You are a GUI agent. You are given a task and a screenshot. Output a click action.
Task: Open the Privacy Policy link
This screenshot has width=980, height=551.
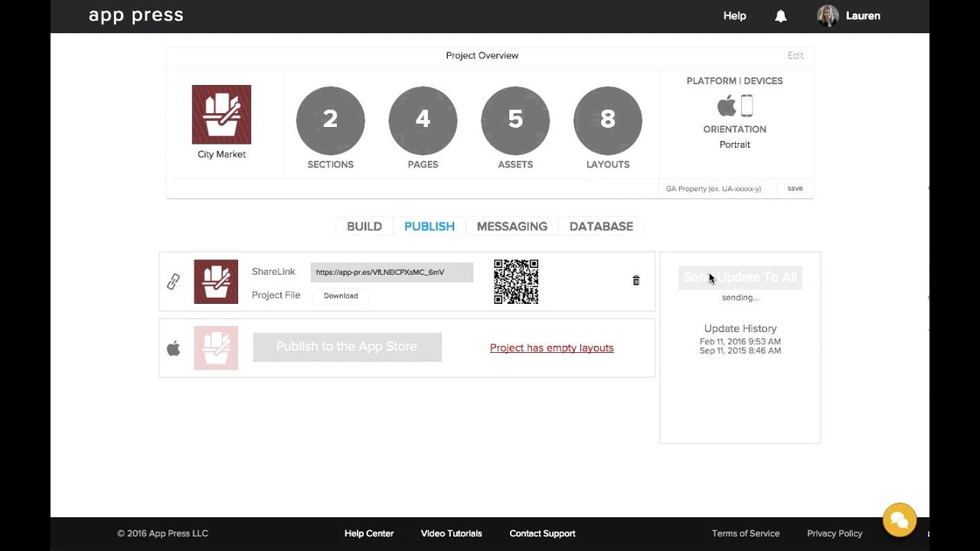pyautogui.click(x=835, y=533)
